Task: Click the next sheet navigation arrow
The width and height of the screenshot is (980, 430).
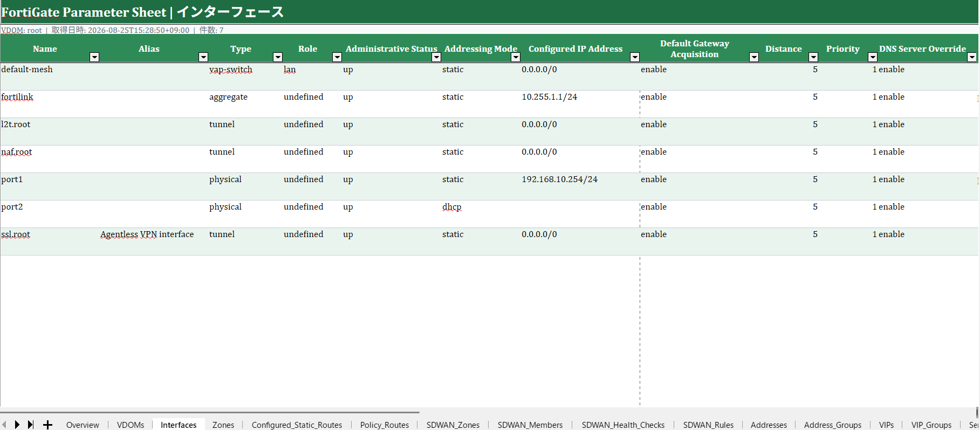Action: 17,425
